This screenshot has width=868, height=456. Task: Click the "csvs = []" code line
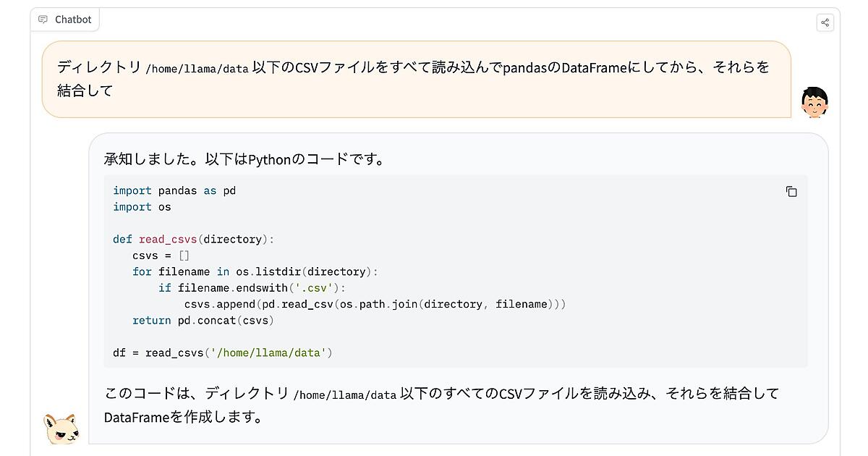(161, 256)
